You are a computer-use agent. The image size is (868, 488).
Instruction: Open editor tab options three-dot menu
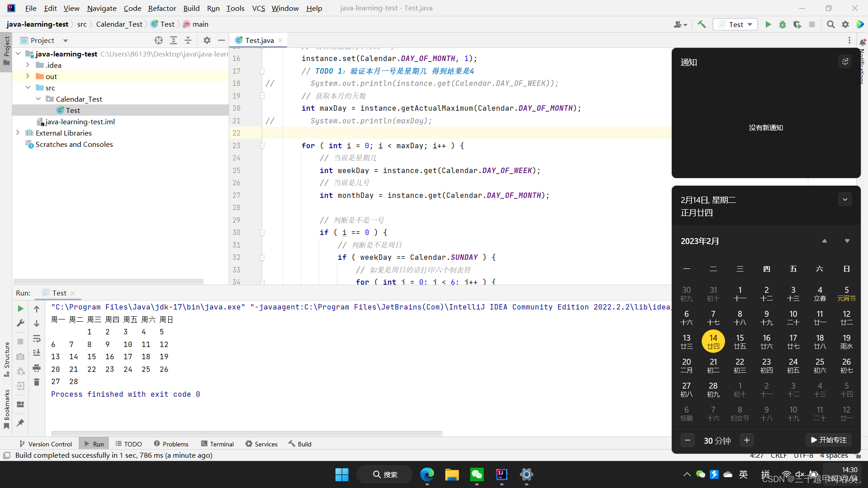pos(849,40)
